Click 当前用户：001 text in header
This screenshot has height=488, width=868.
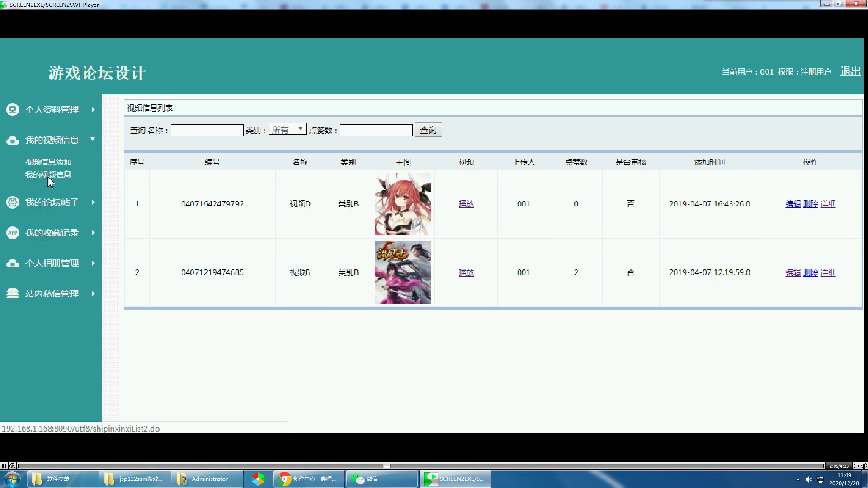pos(748,72)
